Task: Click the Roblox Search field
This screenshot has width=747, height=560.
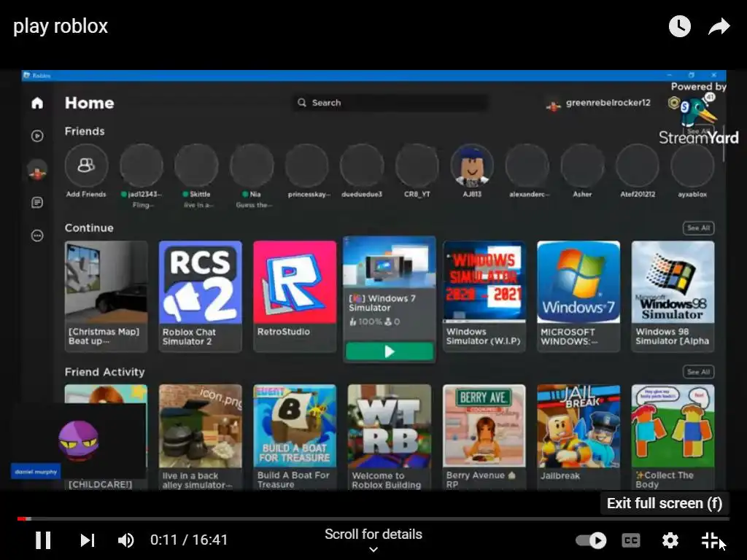Action: [390, 103]
